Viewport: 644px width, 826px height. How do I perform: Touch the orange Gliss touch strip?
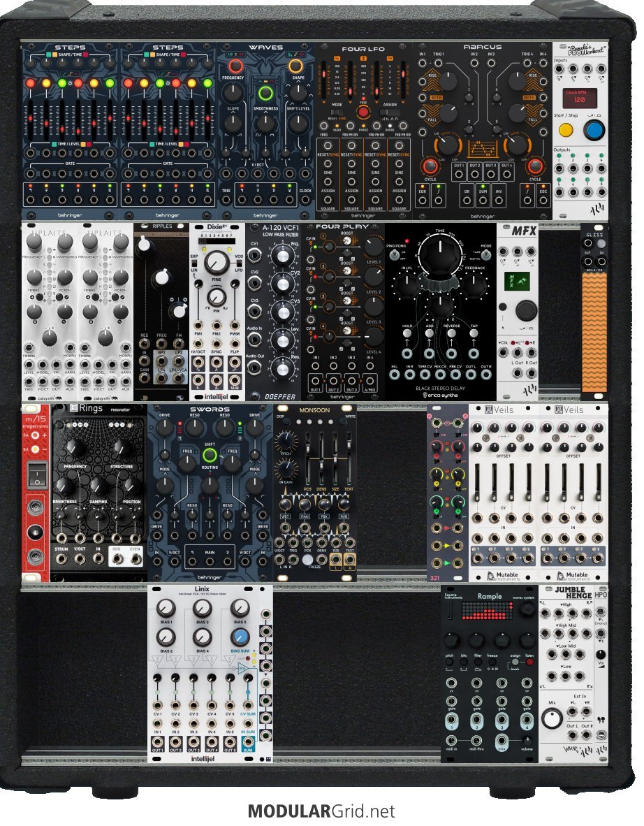pyautogui.click(x=594, y=333)
